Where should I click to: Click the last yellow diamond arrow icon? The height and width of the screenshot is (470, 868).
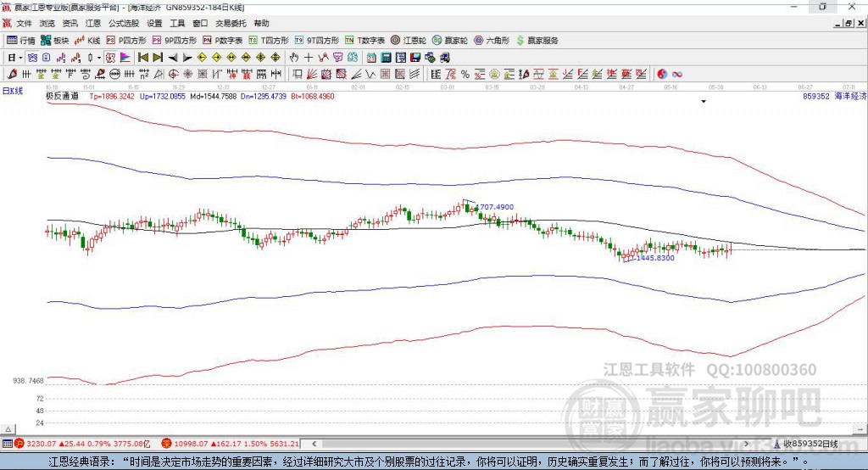tap(275, 58)
